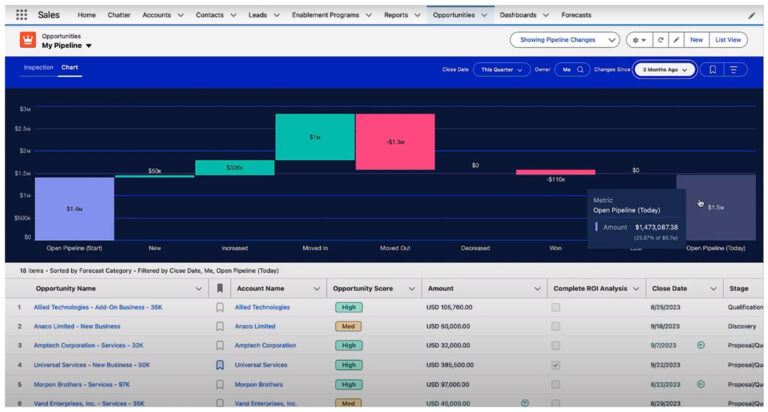Click the change indicator beside USD 45,000.00
Image resolution: width=768 pixels, height=412 pixels.
(x=525, y=403)
